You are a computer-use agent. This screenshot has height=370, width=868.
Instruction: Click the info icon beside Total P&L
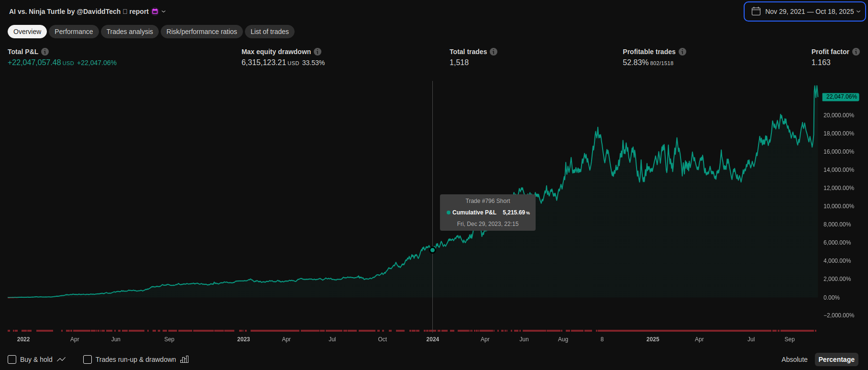coord(45,52)
